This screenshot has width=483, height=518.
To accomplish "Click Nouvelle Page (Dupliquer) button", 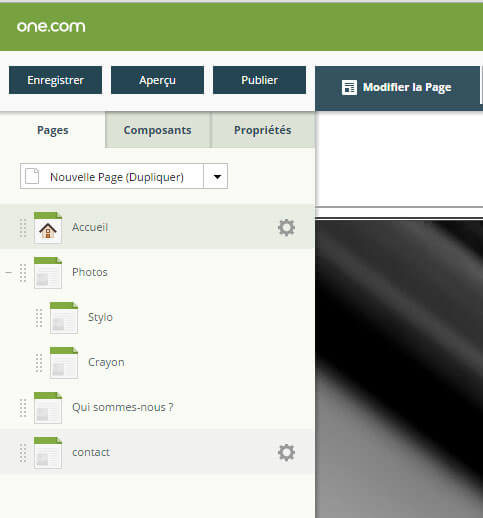I will (112, 176).
